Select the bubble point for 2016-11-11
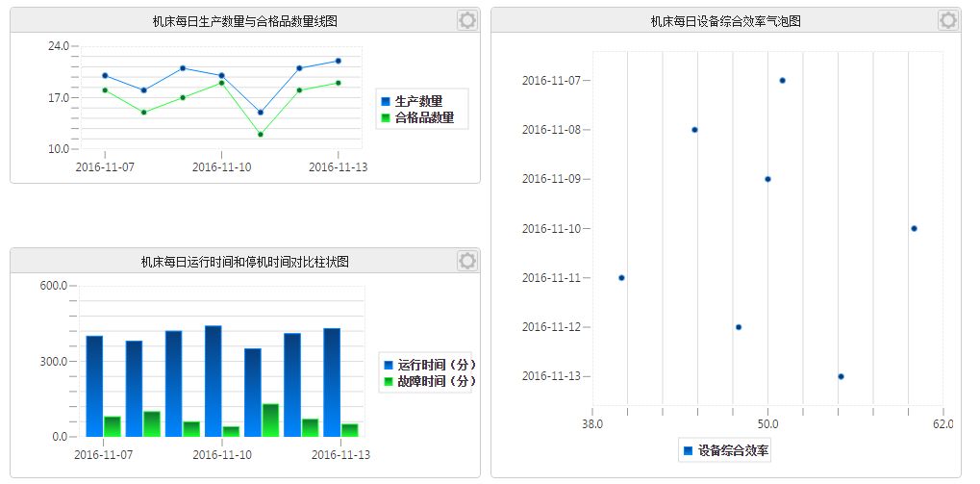This screenshot has height=484, width=980. tap(621, 278)
